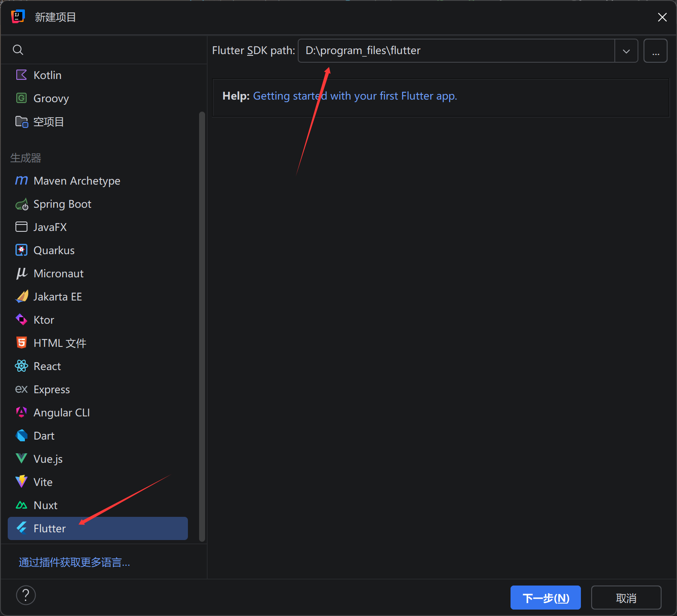
Task: Click the JavaFX window icon
Action: pyautogui.click(x=21, y=227)
